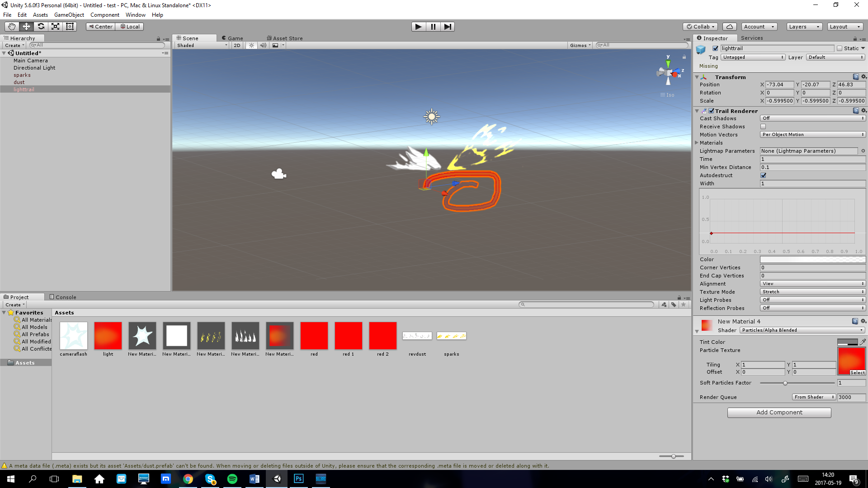This screenshot has width=868, height=488.
Task: Open the Layers dropdown
Action: pos(803,27)
